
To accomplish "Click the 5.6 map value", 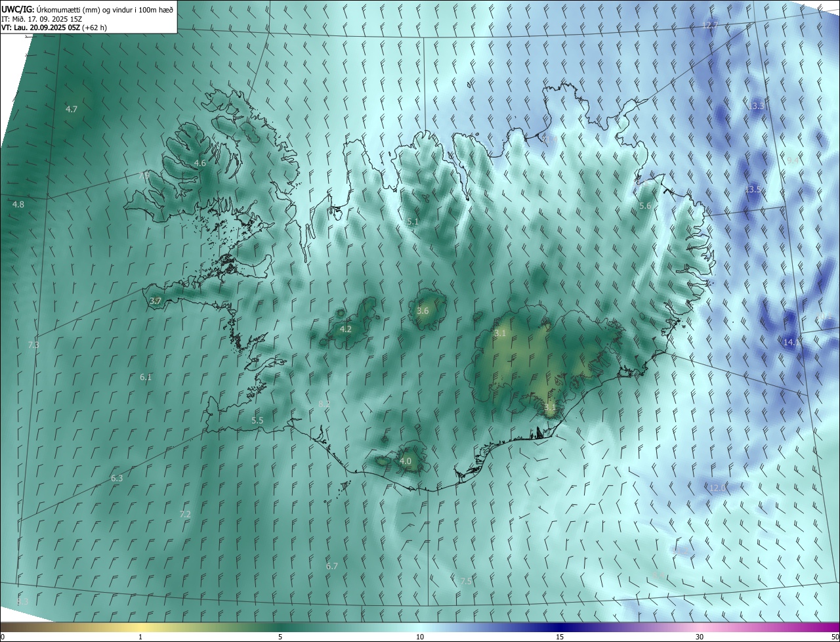I will point(645,205).
